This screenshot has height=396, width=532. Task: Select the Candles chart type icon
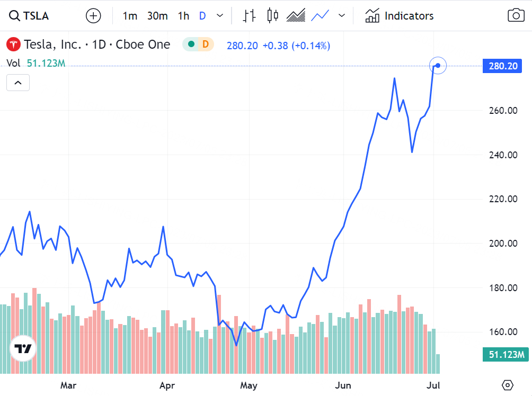[272, 16]
